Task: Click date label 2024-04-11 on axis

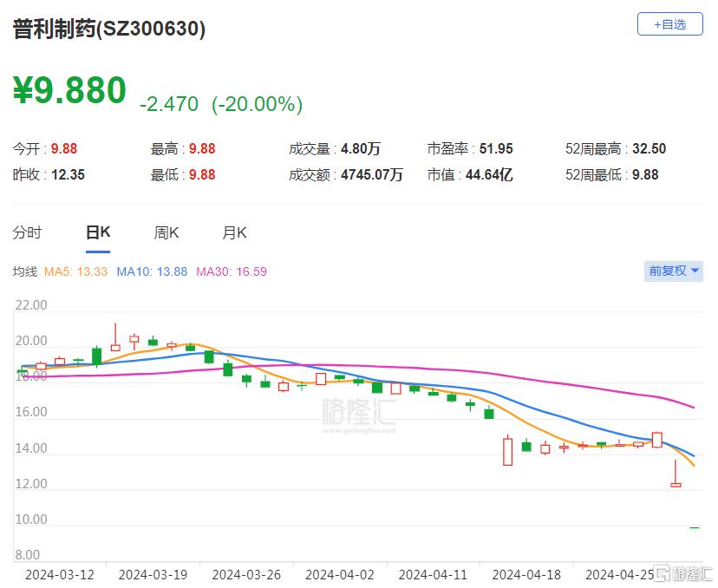Action: coord(434,574)
